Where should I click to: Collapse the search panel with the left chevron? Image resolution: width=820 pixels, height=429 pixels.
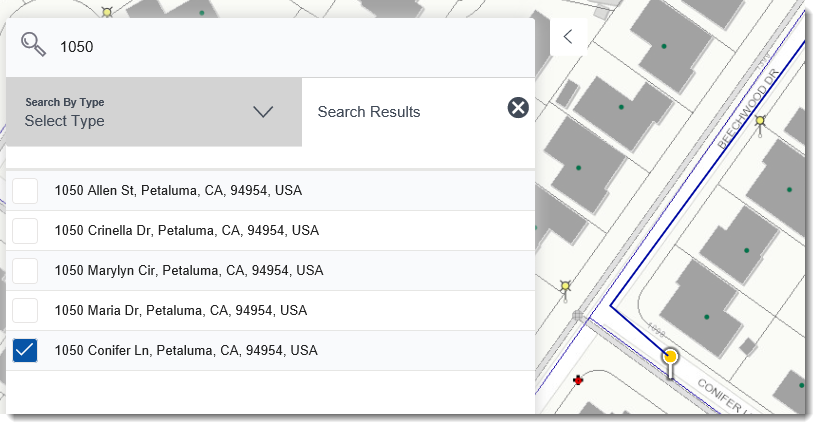click(568, 37)
